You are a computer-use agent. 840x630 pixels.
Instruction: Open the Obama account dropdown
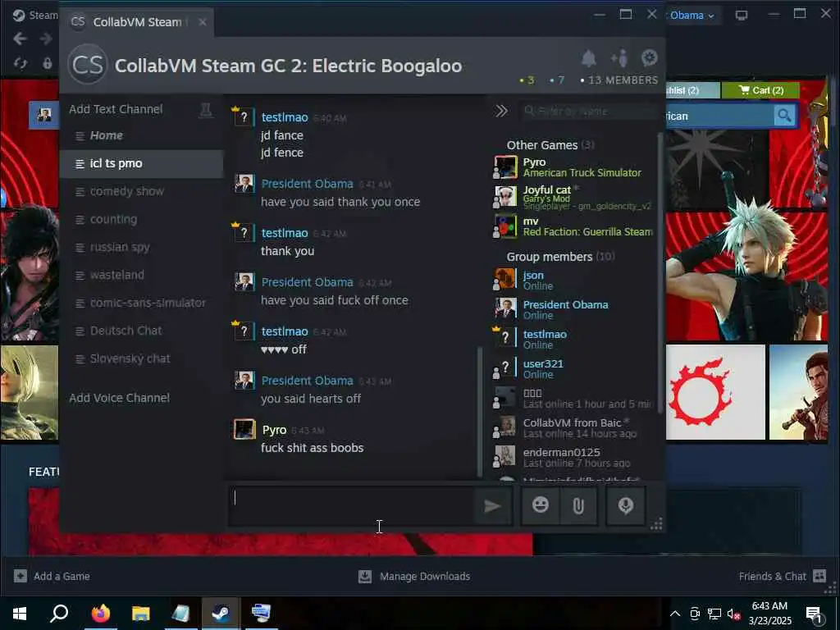click(692, 16)
